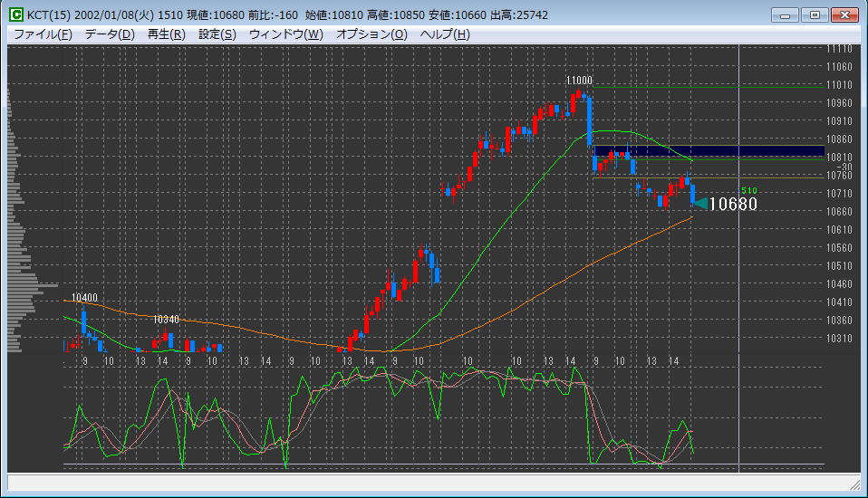Open the ウィンドウ(W) menu
This screenshot has height=498, width=868.
[285, 34]
